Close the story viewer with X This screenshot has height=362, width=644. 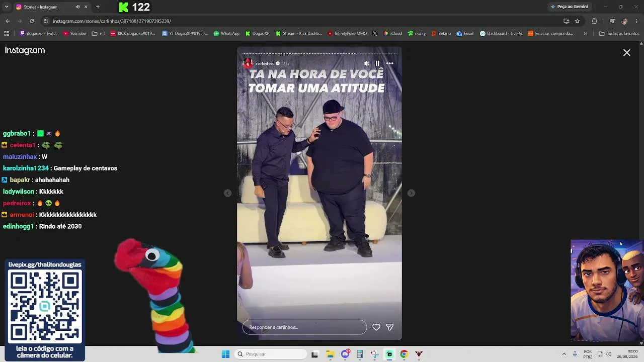click(627, 53)
